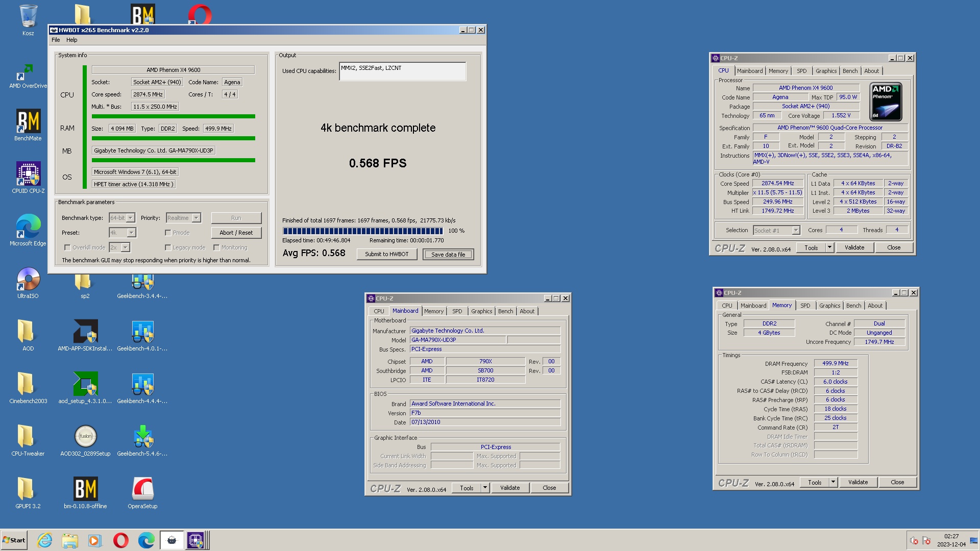Launch the BenchMate desktop shortcut
This screenshot has height=551, width=980.
(28, 125)
